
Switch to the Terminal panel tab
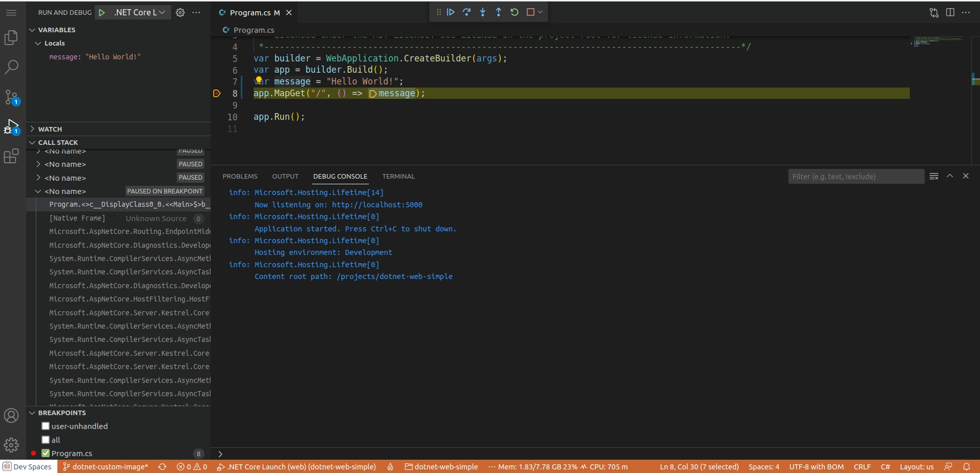[x=398, y=176]
